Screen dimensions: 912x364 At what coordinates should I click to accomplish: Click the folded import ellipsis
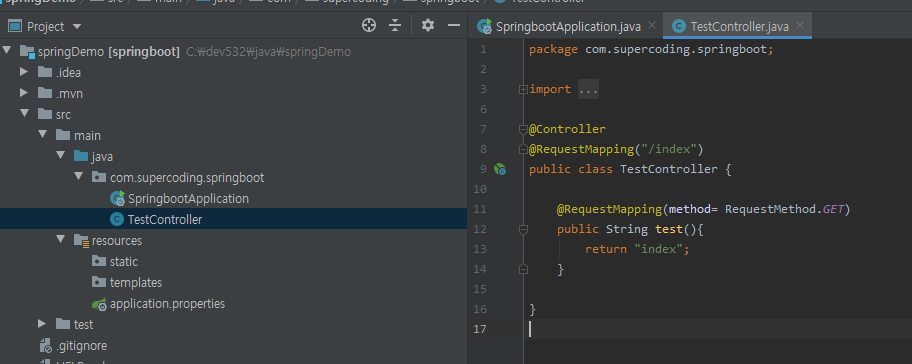[x=588, y=90]
